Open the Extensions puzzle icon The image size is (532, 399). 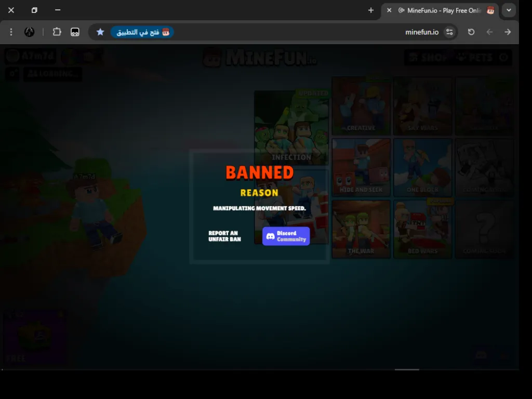point(57,32)
